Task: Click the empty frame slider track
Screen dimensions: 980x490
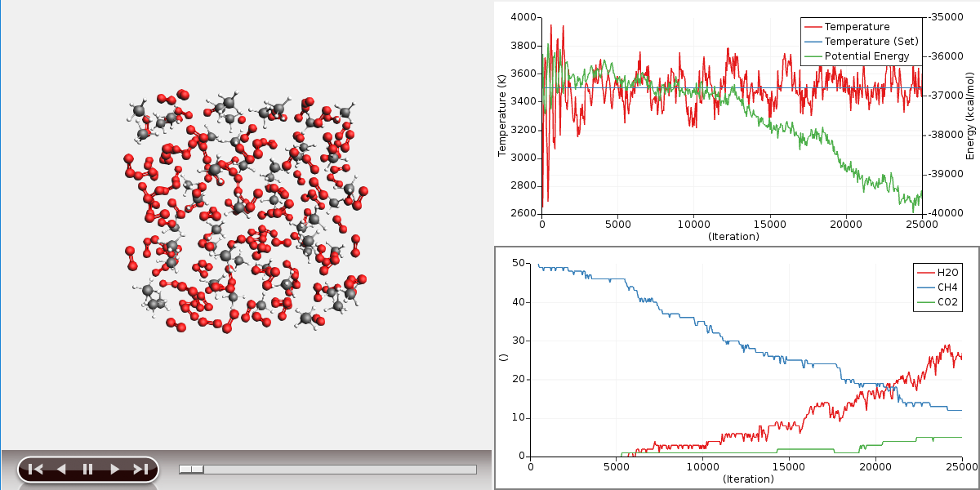Action: (x=343, y=470)
